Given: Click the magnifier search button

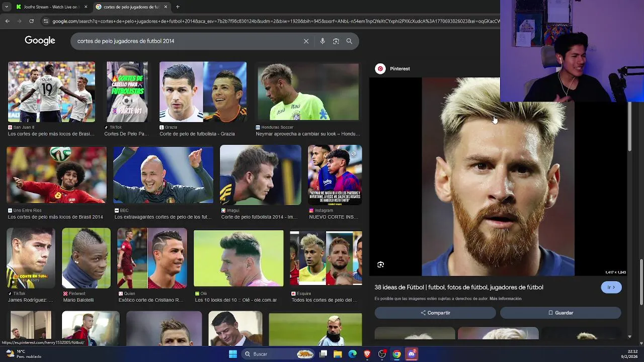Looking at the screenshot, I should pyautogui.click(x=349, y=41).
